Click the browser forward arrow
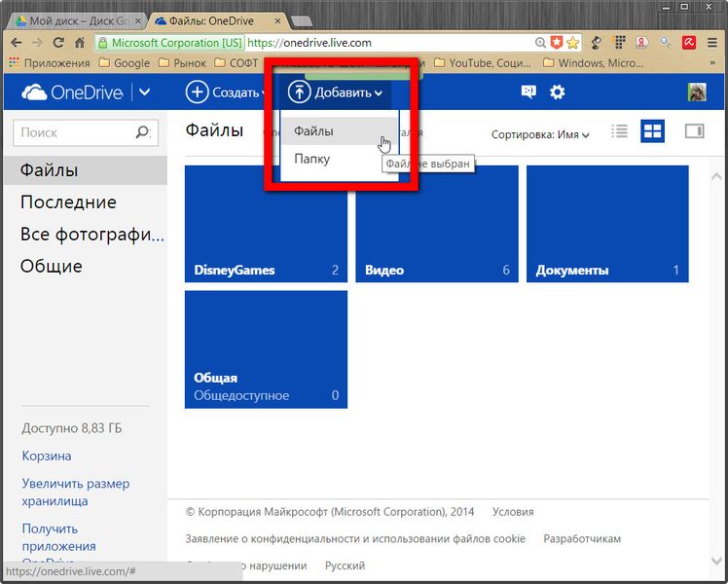Viewport: 728px width, 584px height. 37,43
